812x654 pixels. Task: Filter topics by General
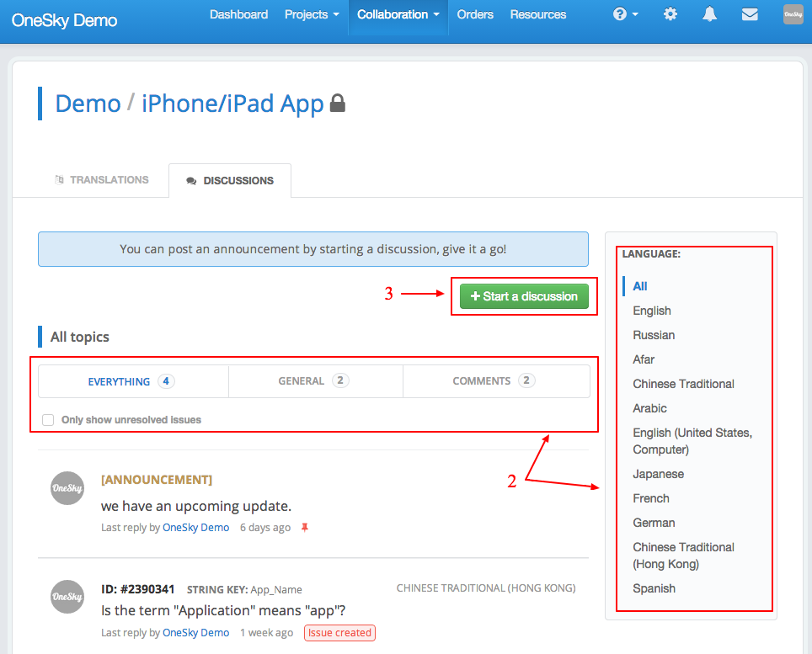(316, 381)
